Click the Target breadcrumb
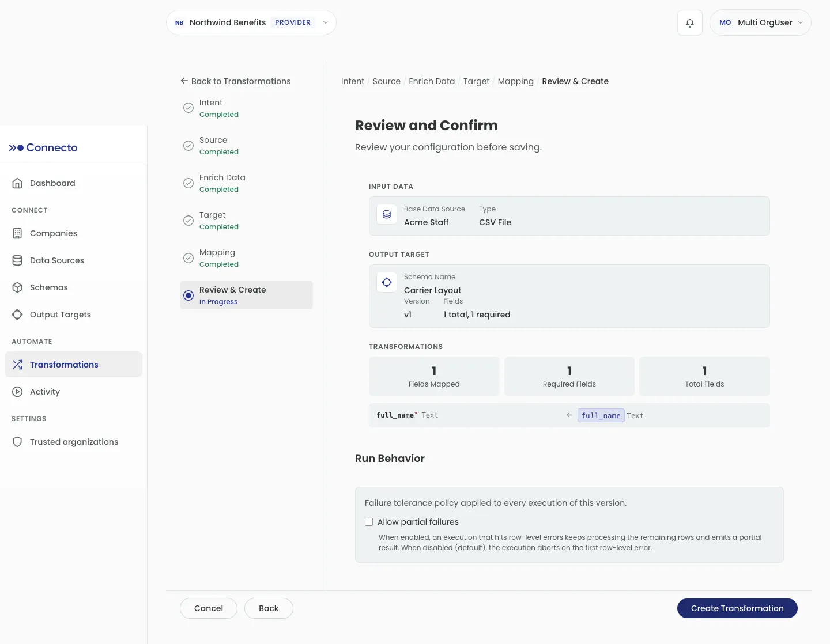Screen dimensions: 830x644 point(476,81)
